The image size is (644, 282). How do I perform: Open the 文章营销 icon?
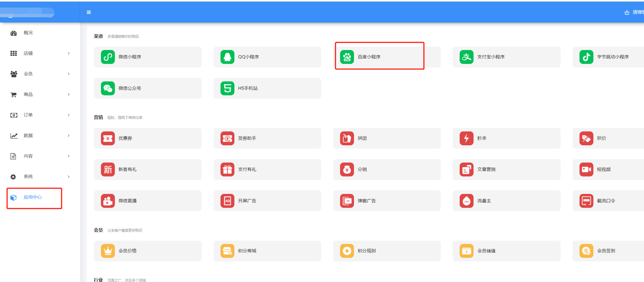pyautogui.click(x=467, y=169)
